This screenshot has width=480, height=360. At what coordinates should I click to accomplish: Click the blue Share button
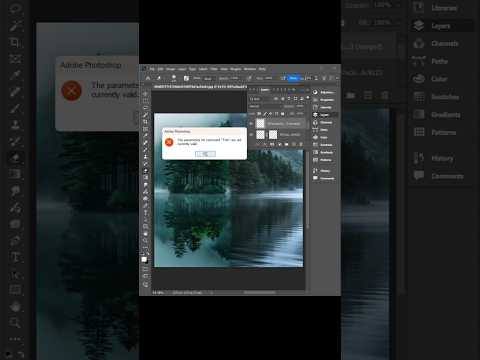293,78
